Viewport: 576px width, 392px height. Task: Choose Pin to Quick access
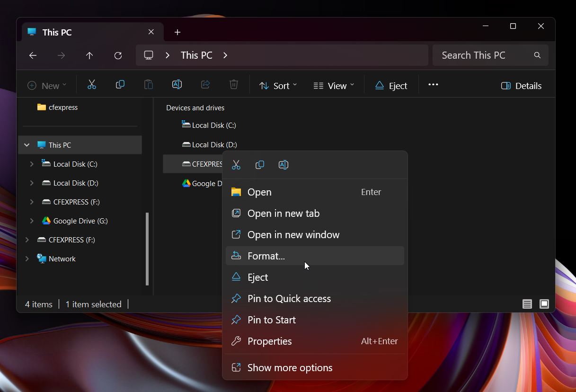pos(315,298)
